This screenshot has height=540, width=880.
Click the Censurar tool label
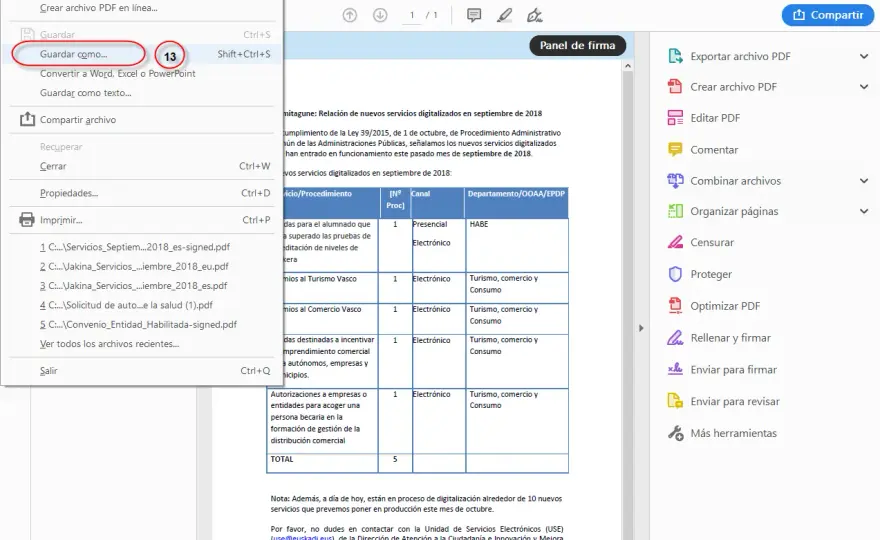tap(712, 242)
